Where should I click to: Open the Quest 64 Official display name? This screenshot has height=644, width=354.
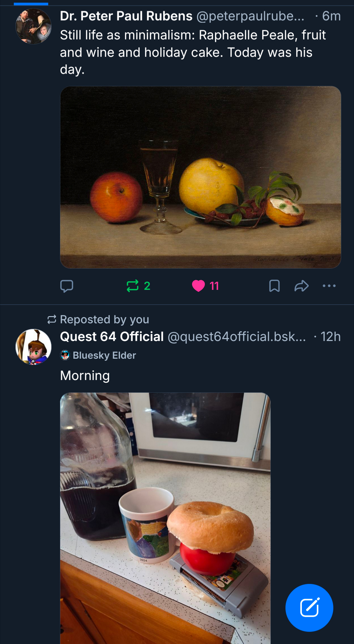(x=112, y=337)
